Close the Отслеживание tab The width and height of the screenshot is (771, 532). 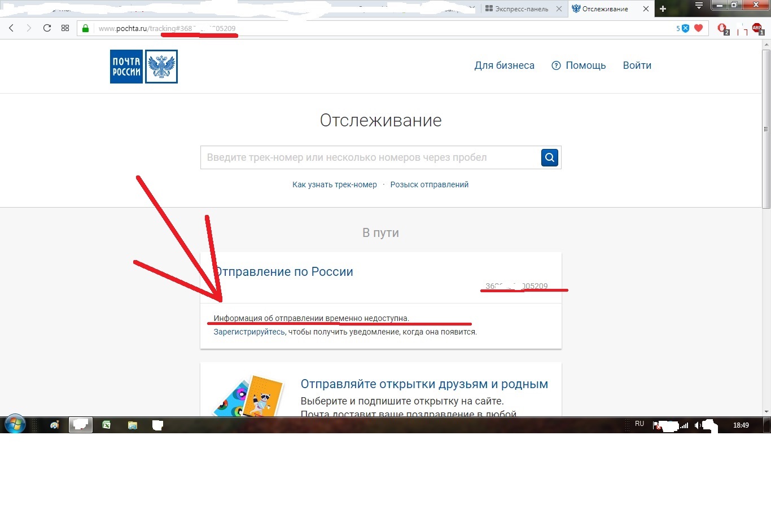(x=646, y=9)
